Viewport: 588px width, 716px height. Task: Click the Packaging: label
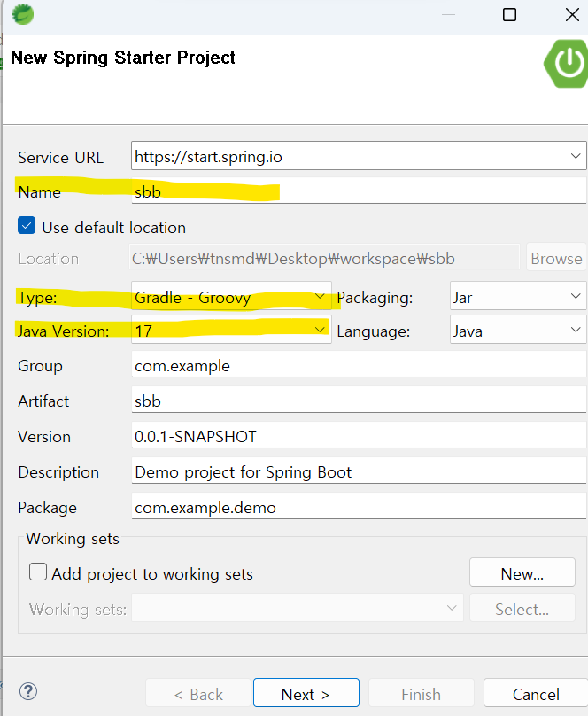(375, 298)
